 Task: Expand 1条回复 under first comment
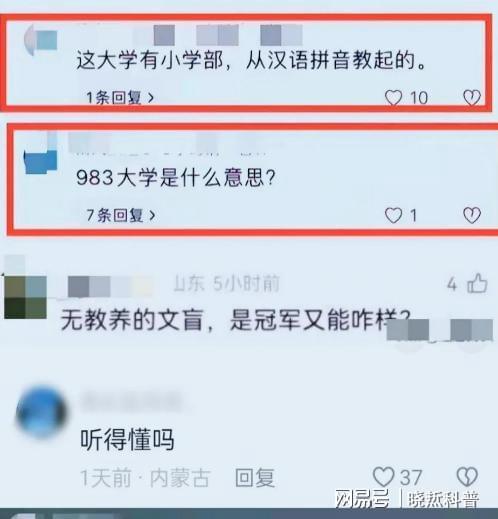coord(120,98)
